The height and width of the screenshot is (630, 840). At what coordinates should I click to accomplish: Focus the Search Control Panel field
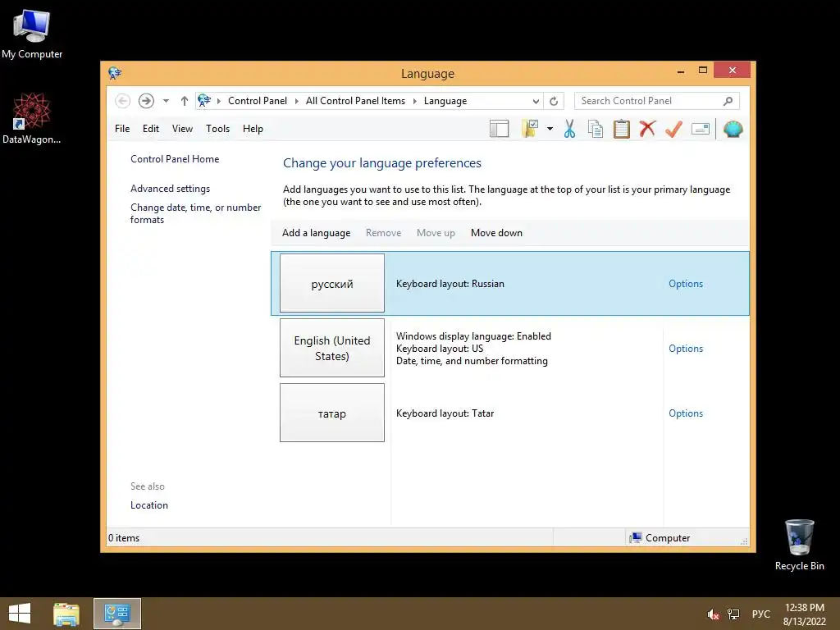pos(656,101)
